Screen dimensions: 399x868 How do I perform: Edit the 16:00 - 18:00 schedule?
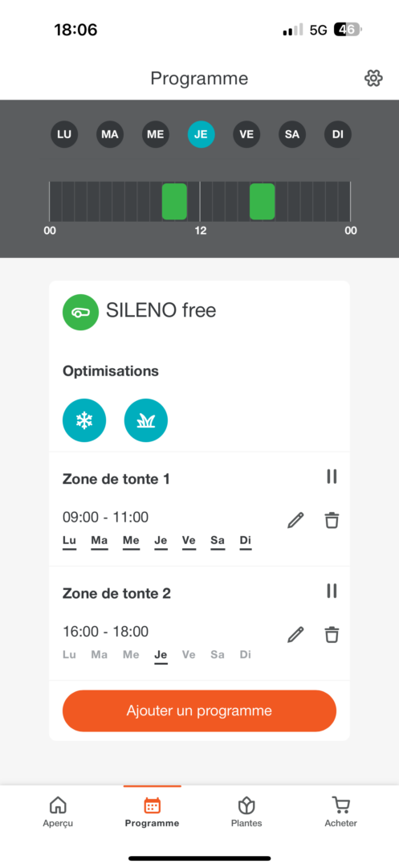point(295,634)
